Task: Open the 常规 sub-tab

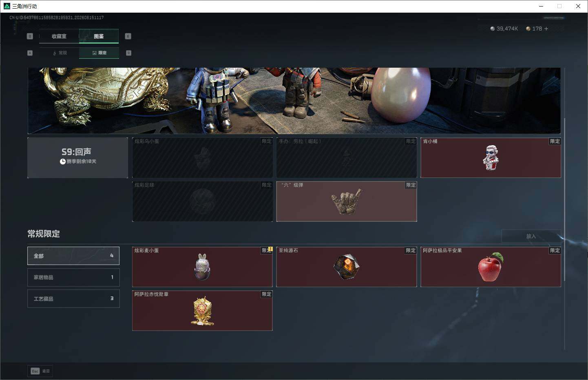Action: tap(60, 53)
